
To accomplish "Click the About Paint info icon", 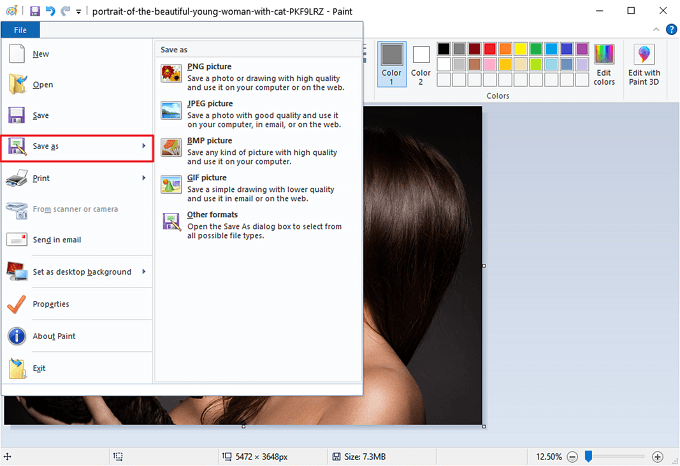I will [17, 336].
